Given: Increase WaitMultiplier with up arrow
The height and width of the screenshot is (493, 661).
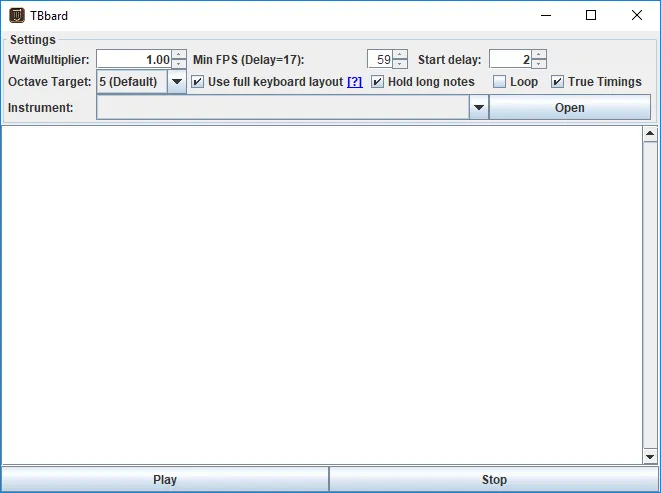Looking at the screenshot, I should pos(179,54).
